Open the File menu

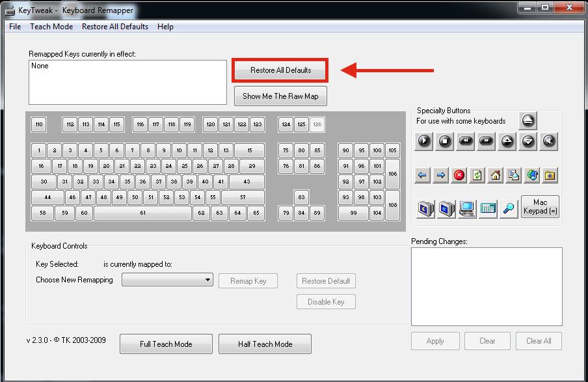[15, 27]
